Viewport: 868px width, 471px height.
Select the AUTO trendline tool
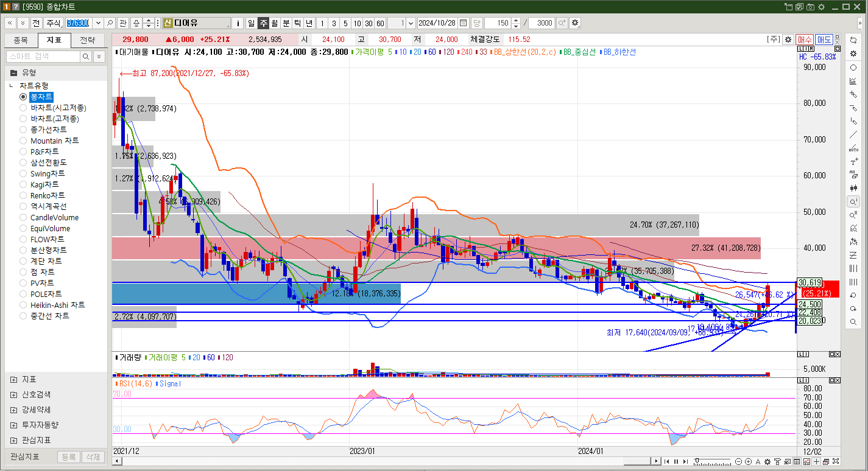click(x=853, y=148)
